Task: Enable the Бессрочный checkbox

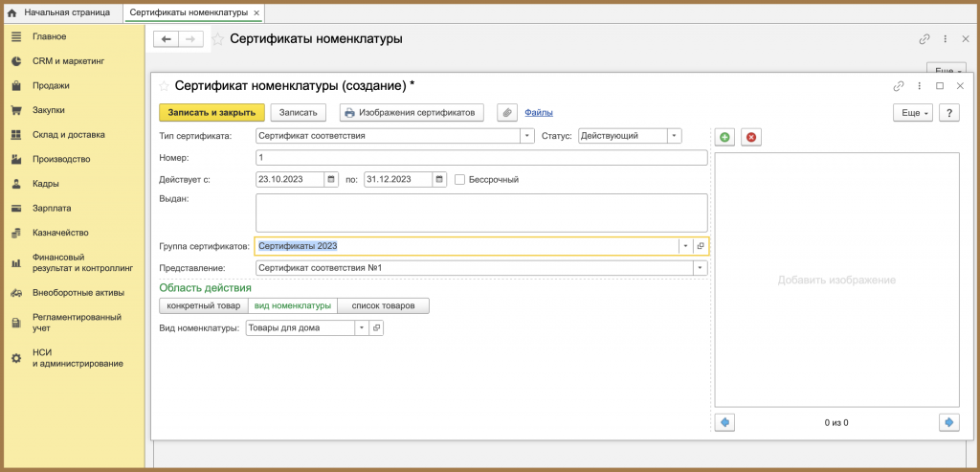Action: tap(459, 179)
